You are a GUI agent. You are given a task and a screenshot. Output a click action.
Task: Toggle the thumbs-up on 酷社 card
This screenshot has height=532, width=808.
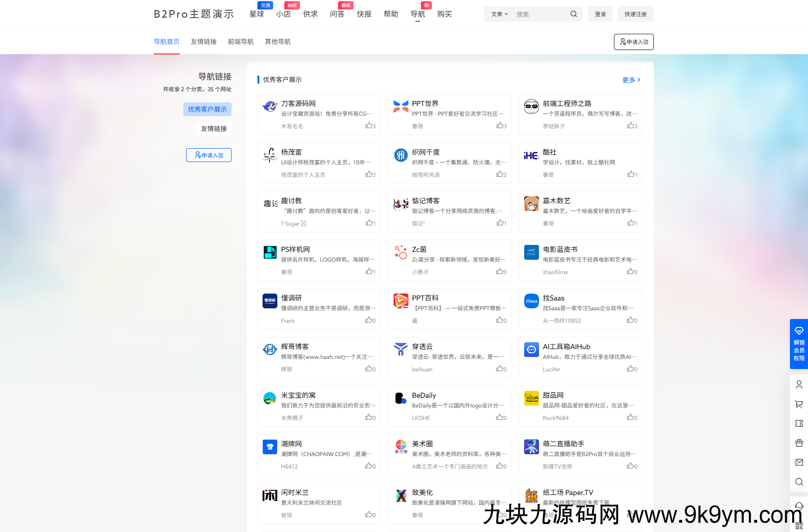[x=632, y=175]
